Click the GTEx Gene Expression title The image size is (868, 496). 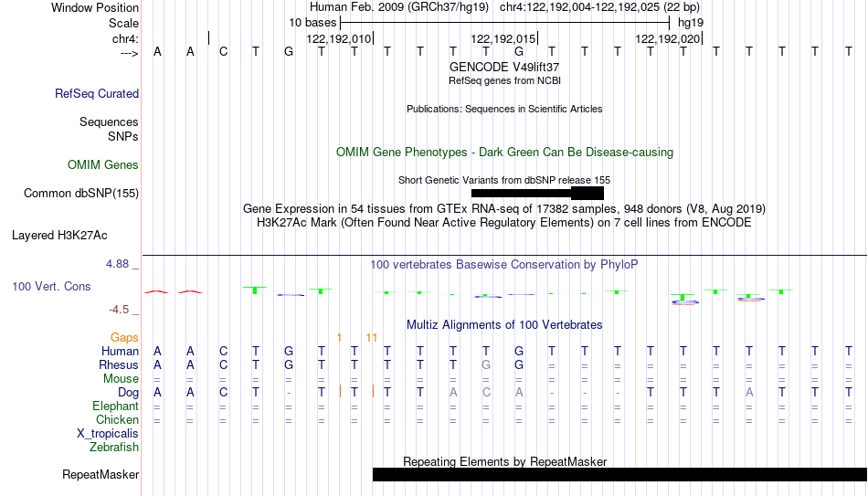click(x=504, y=208)
